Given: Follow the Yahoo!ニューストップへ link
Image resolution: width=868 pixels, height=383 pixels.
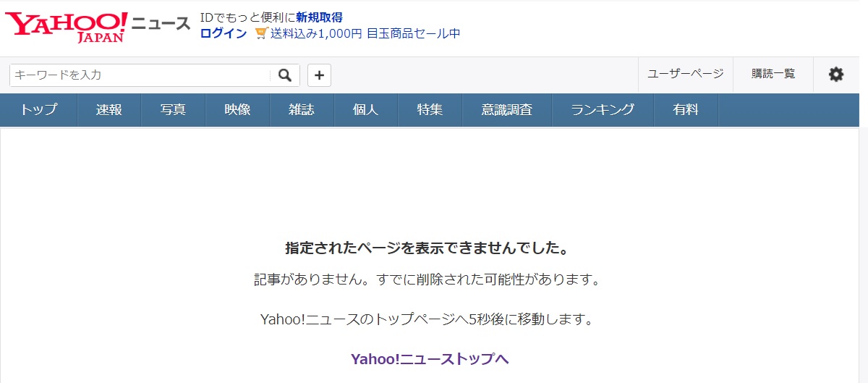Looking at the screenshot, I should 430,359.
